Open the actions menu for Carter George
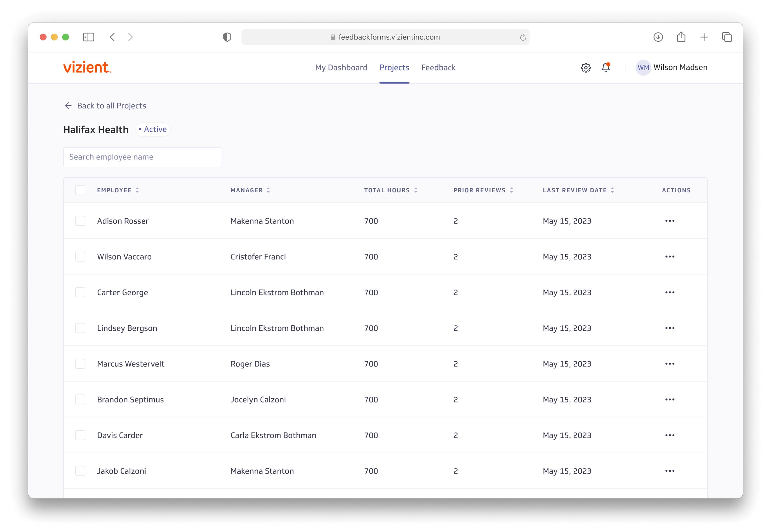Viewport: 771px width, 532px height. pyautogui.click(x=670, y=292)
